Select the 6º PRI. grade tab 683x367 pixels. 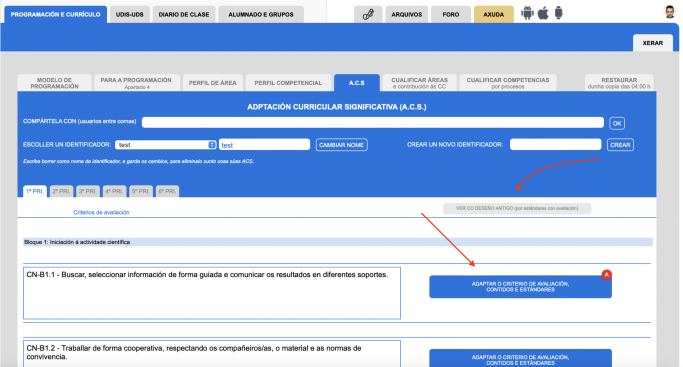(167, 191)
